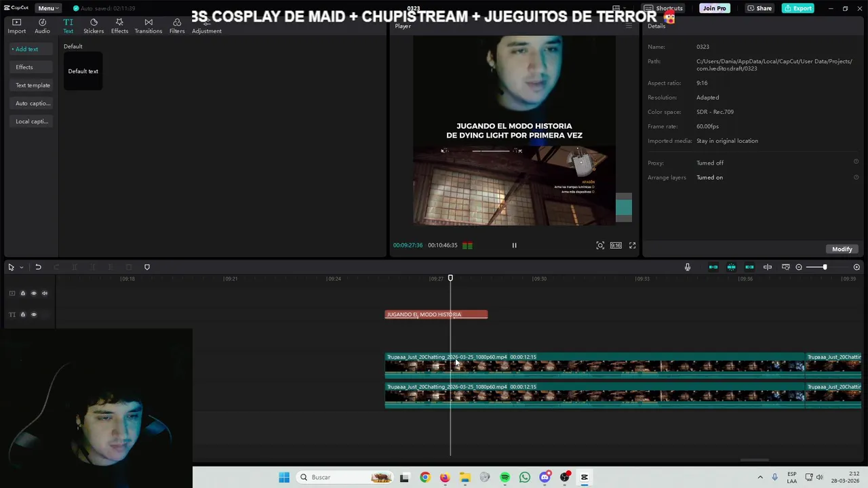Click the playhead marker on ruler
This screenshot has width=868, height=488.
pyautogui.click(x=450, y=278)
